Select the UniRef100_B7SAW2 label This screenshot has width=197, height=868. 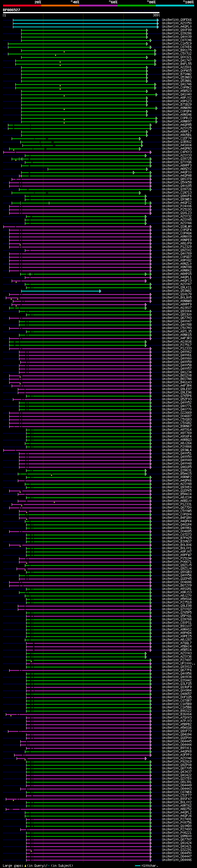point(176,74)
